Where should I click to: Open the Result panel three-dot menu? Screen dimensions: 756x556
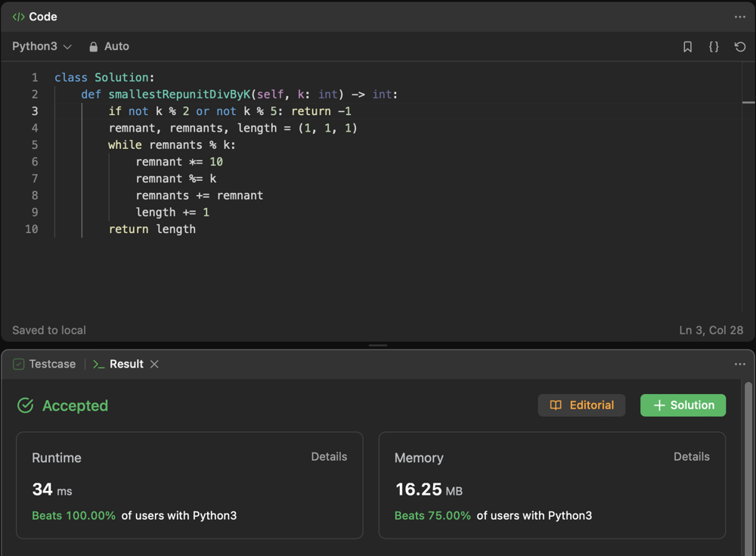point(739,364)
